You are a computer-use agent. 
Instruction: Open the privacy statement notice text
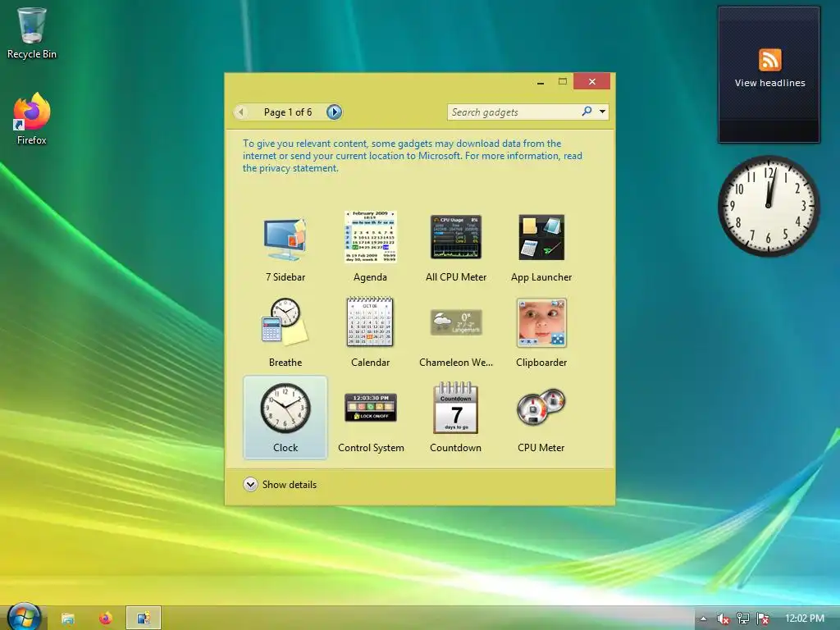click(x=412, y=155)
